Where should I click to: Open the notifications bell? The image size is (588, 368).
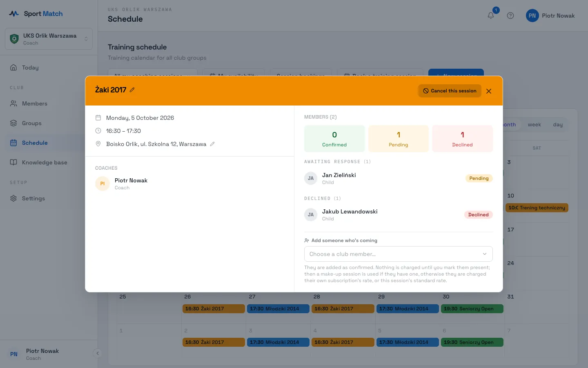491,16
